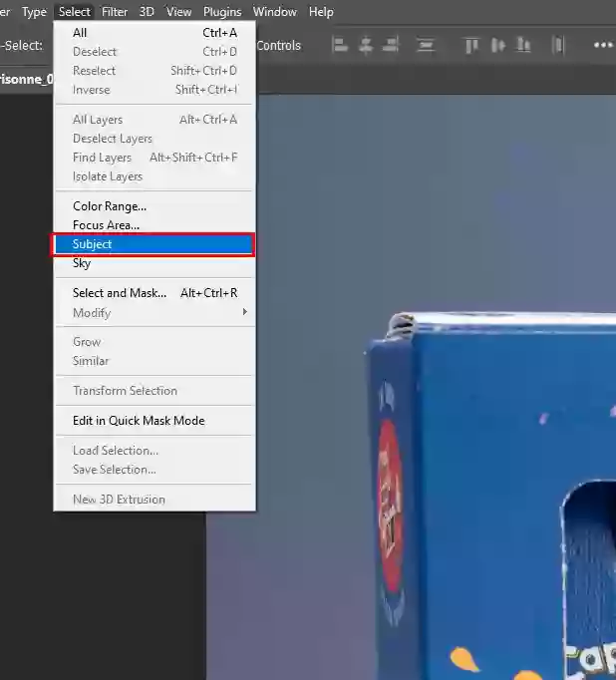Click the Align bottom edges icon
This screenshot has width=616, height=680.
tap(523, 45)
